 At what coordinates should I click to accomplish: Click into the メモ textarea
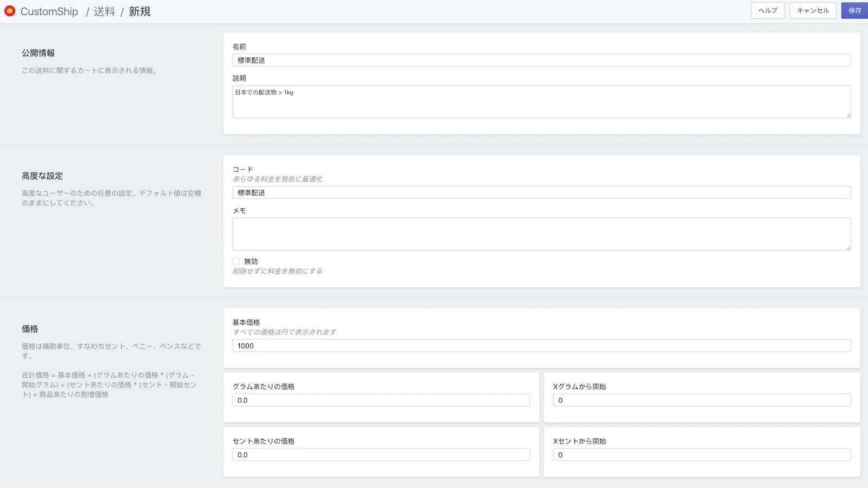coord(541,234)
